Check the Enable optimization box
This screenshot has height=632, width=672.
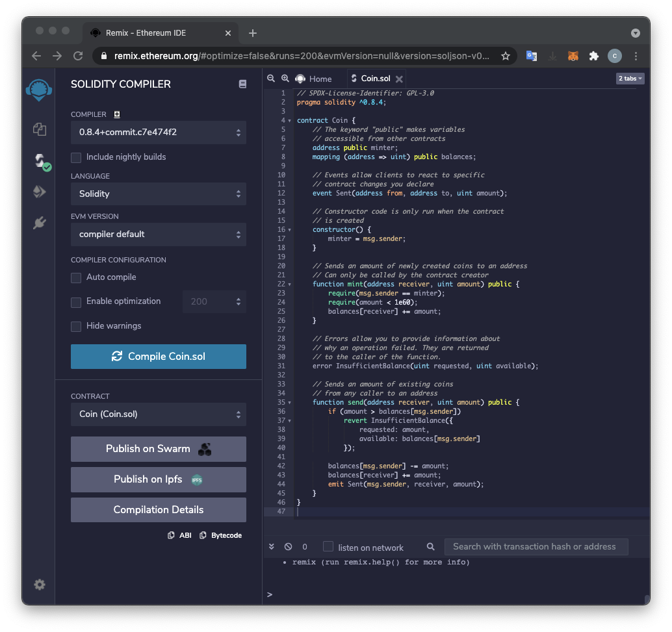point(76,301)
